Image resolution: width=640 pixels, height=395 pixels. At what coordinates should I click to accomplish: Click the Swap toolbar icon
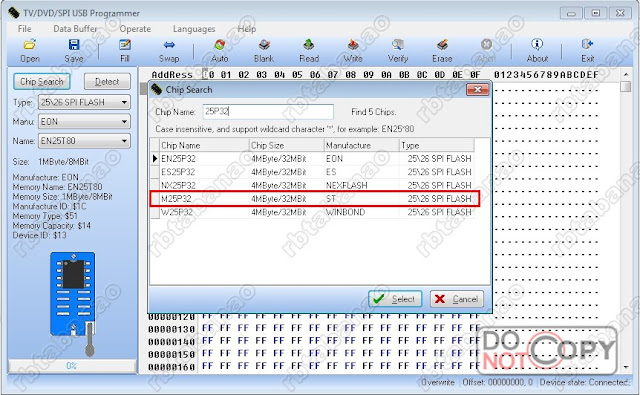click(169, 44)
